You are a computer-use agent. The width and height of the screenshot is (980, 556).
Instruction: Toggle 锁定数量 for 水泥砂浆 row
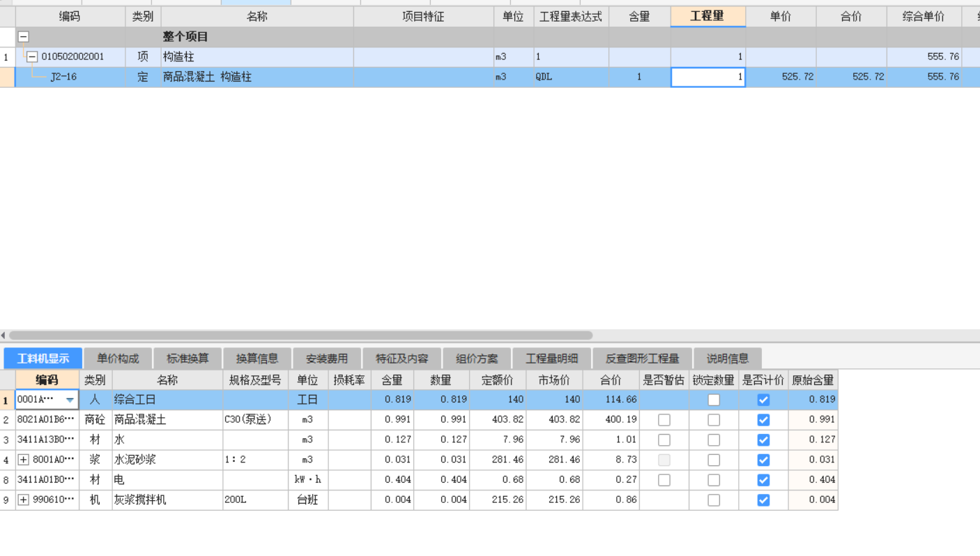(714, 460)
